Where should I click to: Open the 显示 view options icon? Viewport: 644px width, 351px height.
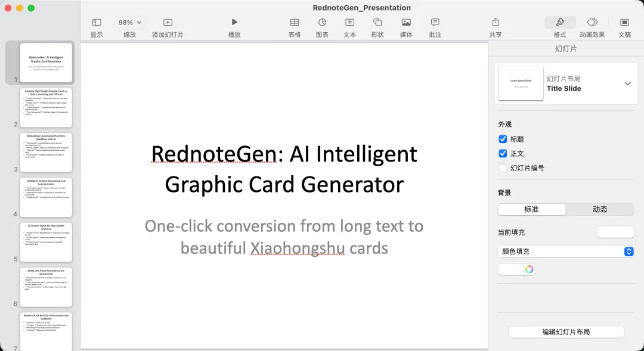(x=97, y=22)
